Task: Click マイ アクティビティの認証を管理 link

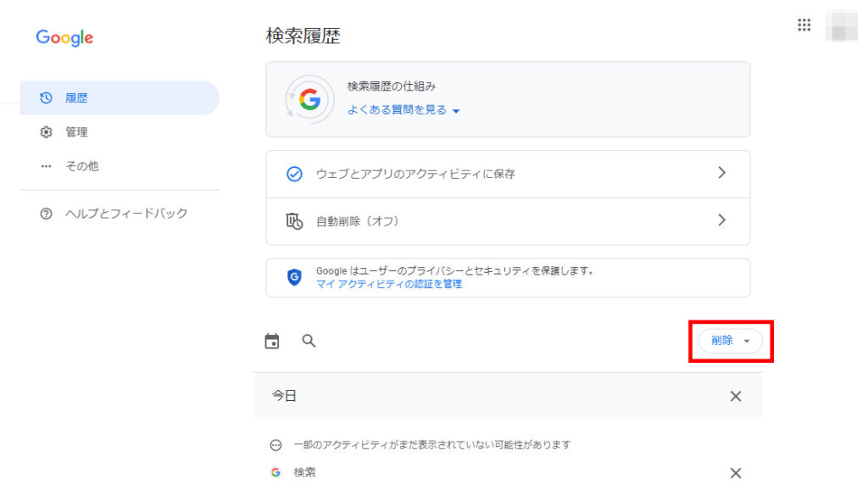Action: coord(389,284)
